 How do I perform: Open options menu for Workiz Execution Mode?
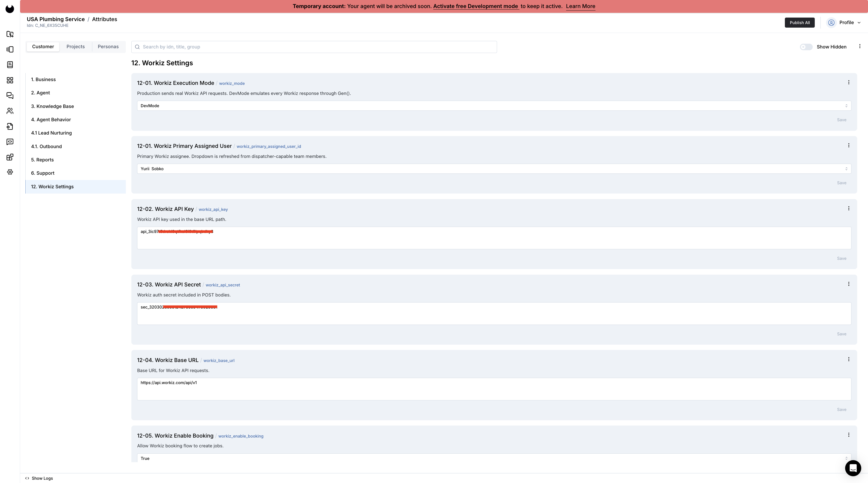848,83
